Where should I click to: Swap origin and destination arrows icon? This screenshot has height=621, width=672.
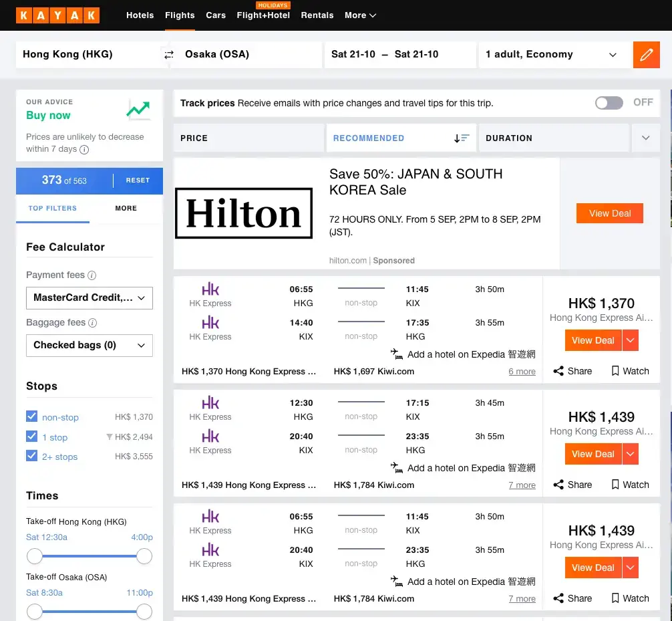click(169, 54)
